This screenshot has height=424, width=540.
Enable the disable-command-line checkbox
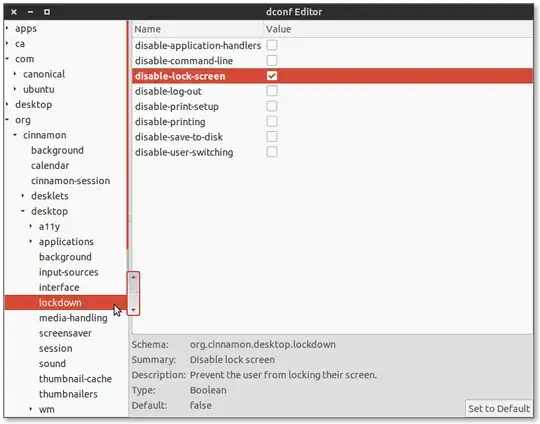[272, 60]
